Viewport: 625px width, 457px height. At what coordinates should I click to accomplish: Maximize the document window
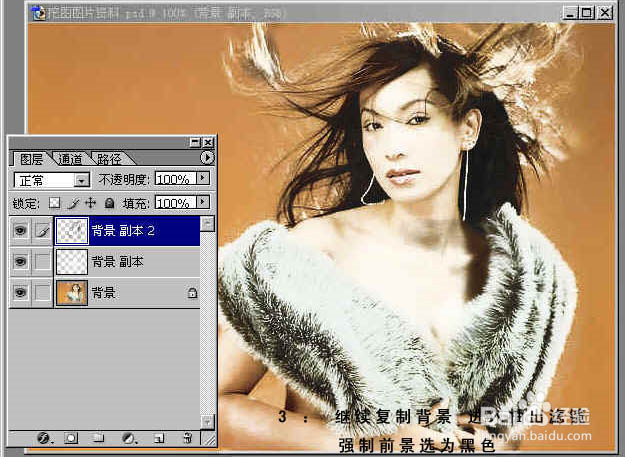[587, 13]
